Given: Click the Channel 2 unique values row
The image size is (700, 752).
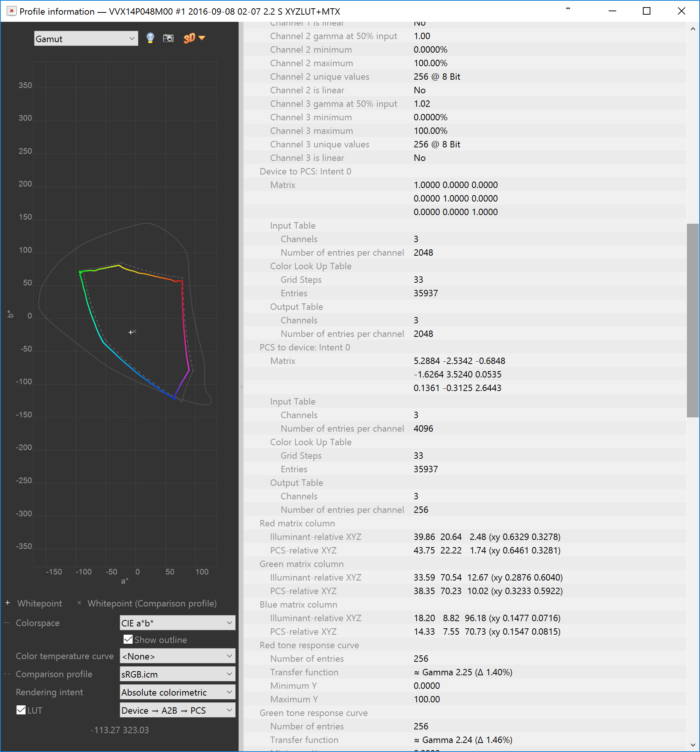Looking at the screenshot, I should (464, 77).
